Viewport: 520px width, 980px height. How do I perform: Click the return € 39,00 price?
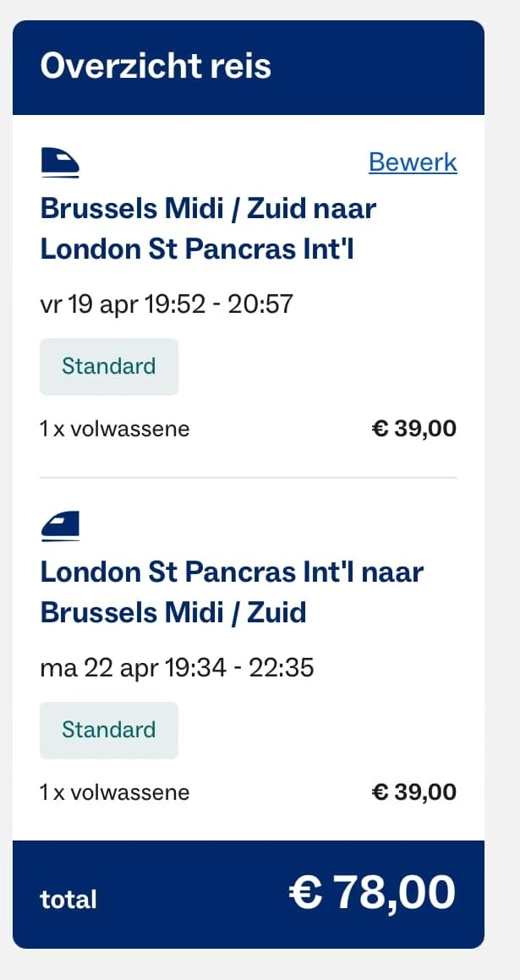point(414,792)
